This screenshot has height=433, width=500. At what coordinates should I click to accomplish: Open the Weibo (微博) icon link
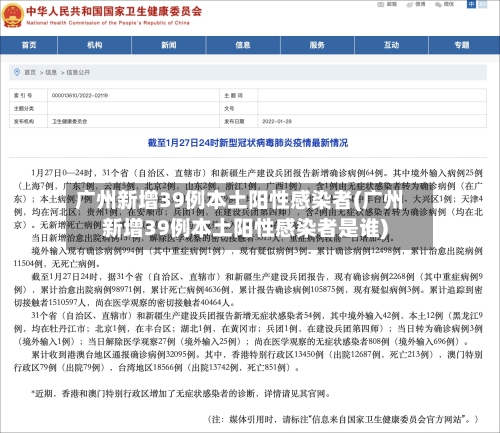(x=410, y=4)
